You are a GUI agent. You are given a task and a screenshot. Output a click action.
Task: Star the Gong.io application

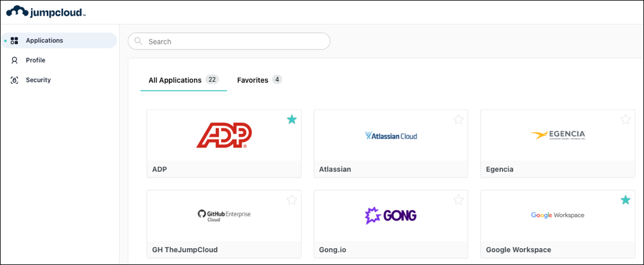[x=458, y=200]
